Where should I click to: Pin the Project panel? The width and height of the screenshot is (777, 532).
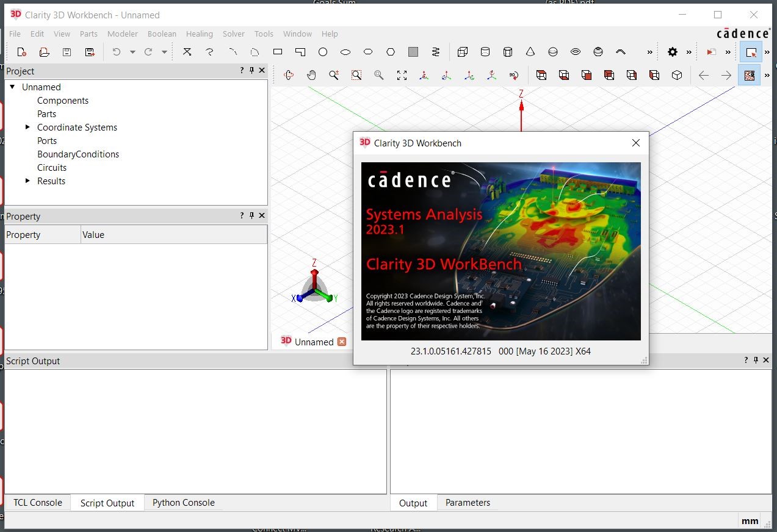251,71
